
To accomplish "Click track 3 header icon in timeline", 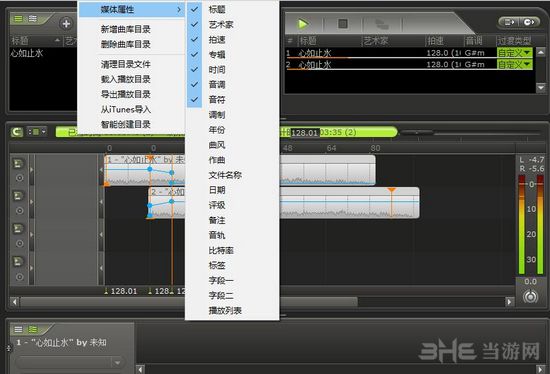I will [x=18, y=229].
